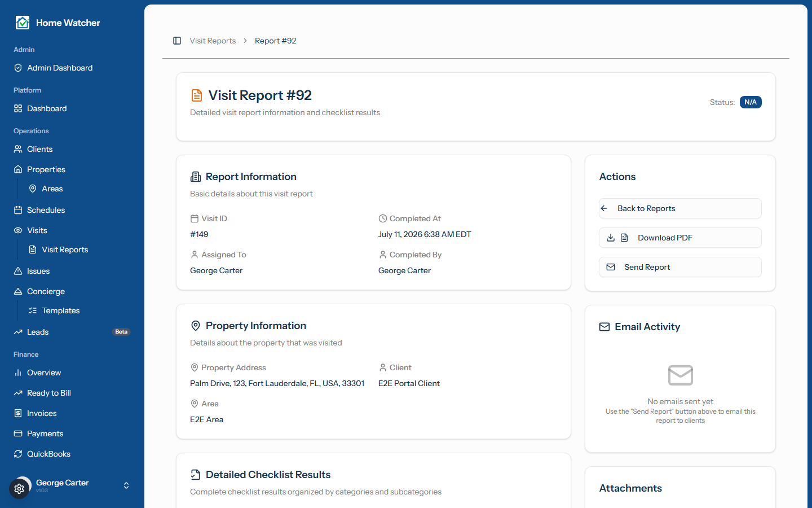Viewport: 812px width, 508px height.
Task: Click the Concierge bell icon
Action: (x=18, y=291)
